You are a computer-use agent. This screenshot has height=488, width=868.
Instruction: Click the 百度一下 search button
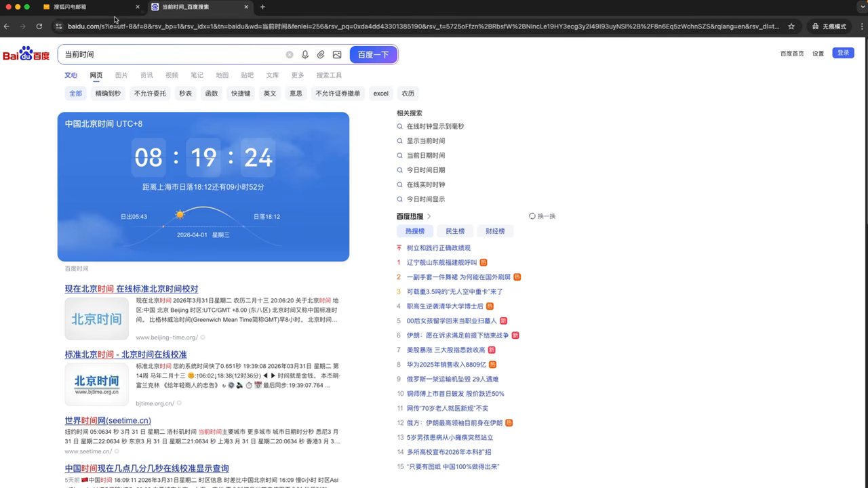tap(373, 55)
